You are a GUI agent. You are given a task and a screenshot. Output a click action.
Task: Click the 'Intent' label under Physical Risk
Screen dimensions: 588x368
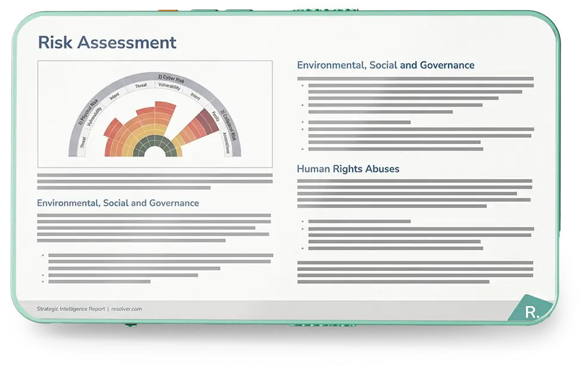tap(114, 96)
